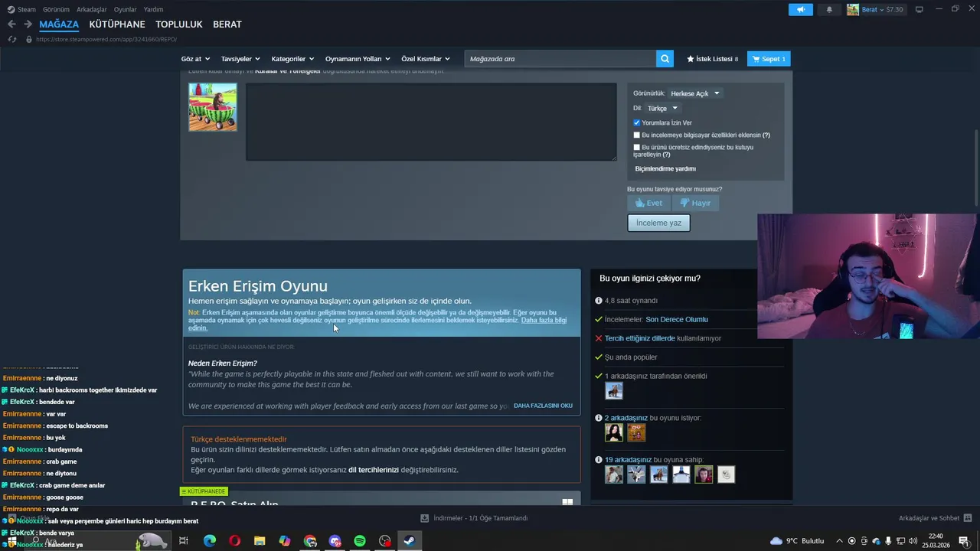Check the ücretsiz edindiyseniz checkbox

tap(636, 147)
